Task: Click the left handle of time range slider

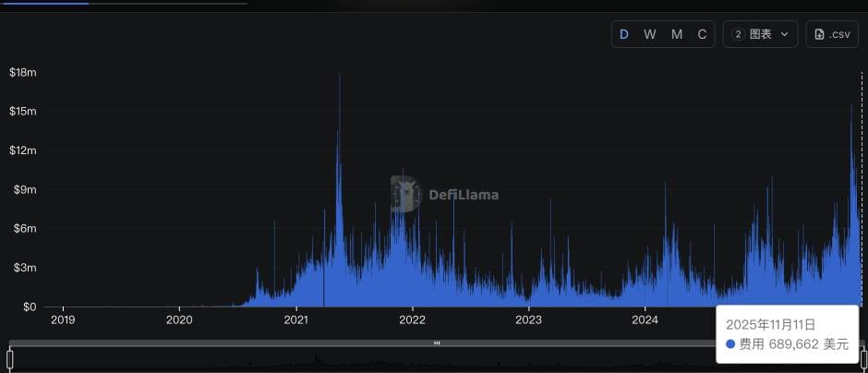Action: click(10, 357)
